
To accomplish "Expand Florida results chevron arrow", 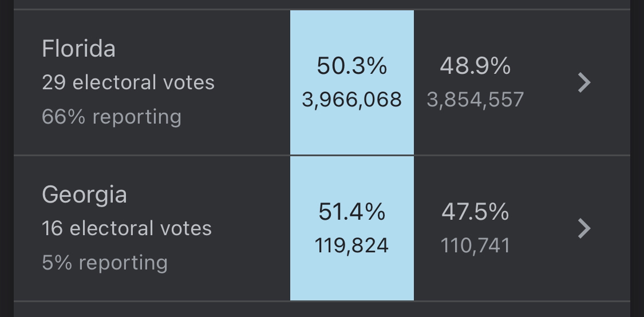I will (x=584, y=82).
